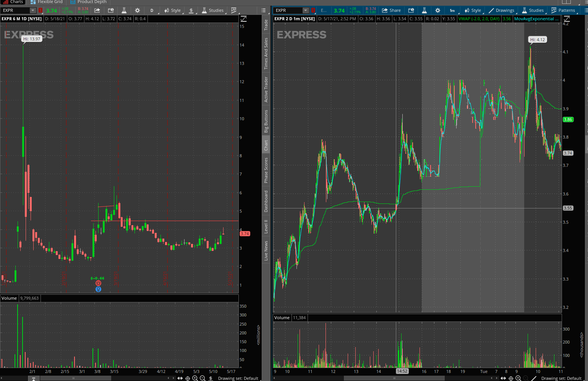
Task: Open the Phase Scores sidebar tab
Action: (x=266, y=170)
